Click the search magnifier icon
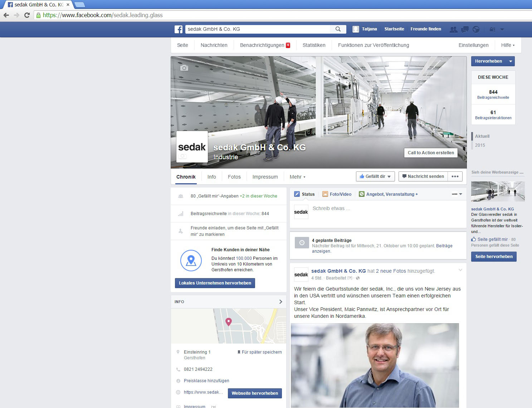Viewport: 532px width, 408px height. 338,29
